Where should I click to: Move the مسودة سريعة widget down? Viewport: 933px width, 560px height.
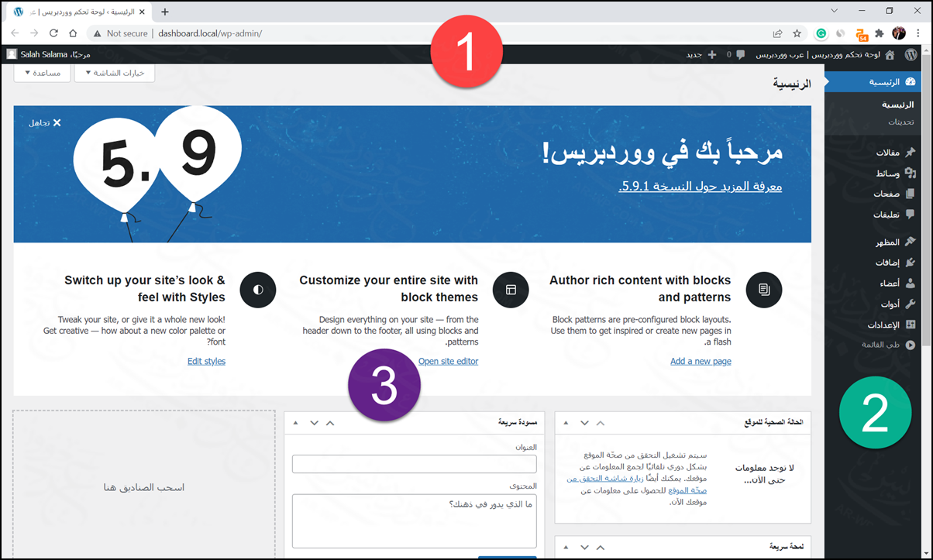314,423
